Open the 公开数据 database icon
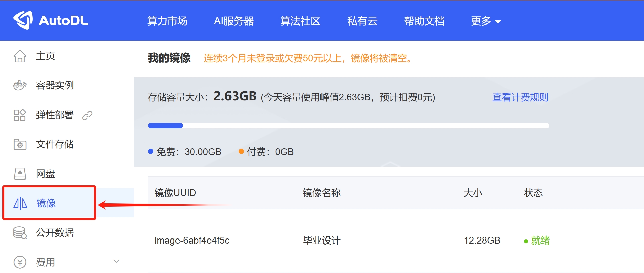Viewport: 644px width, 273px height. click(x=20, y=233)
